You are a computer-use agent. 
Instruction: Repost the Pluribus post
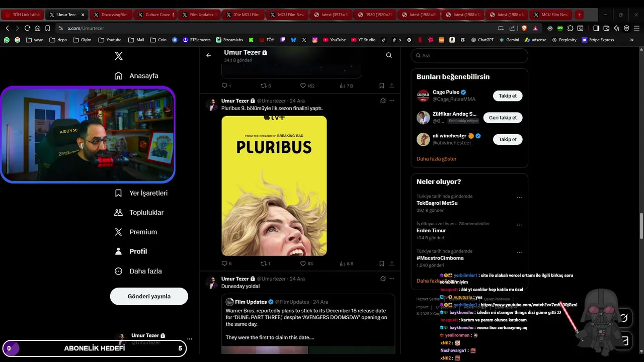[265, 263]
